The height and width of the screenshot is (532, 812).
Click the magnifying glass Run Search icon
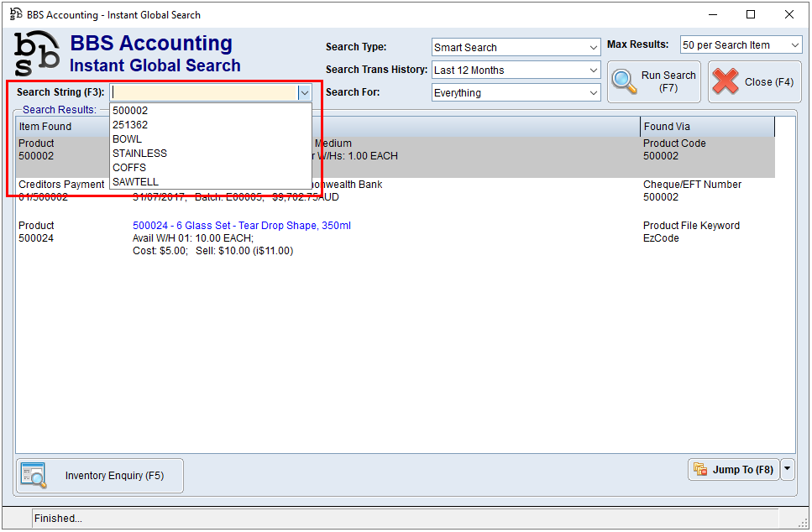624,81
